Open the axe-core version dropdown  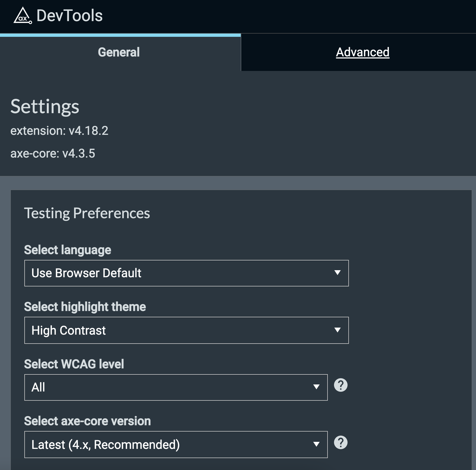point(176,443)
